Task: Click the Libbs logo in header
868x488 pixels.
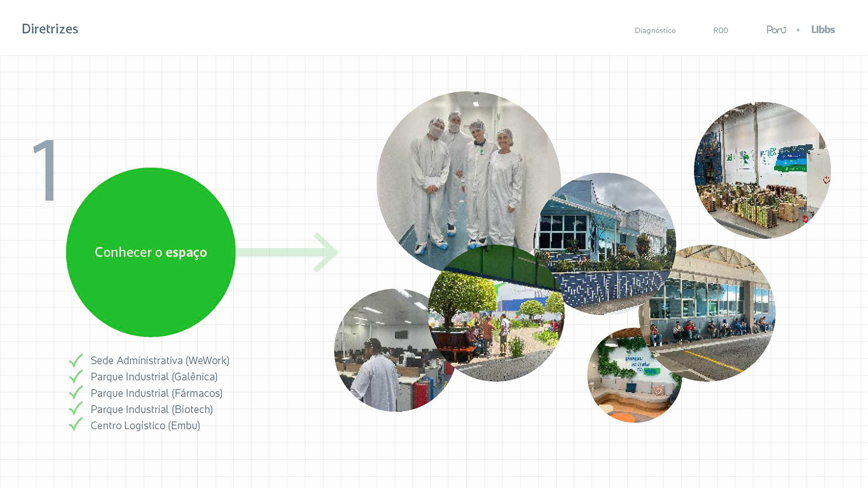Action: click(x=823, y=30)
